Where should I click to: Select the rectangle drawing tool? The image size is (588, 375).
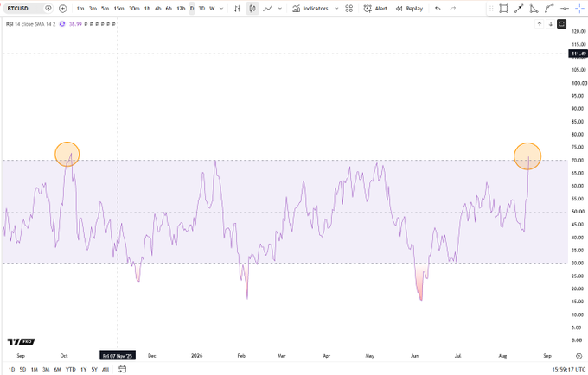(503, 9)
